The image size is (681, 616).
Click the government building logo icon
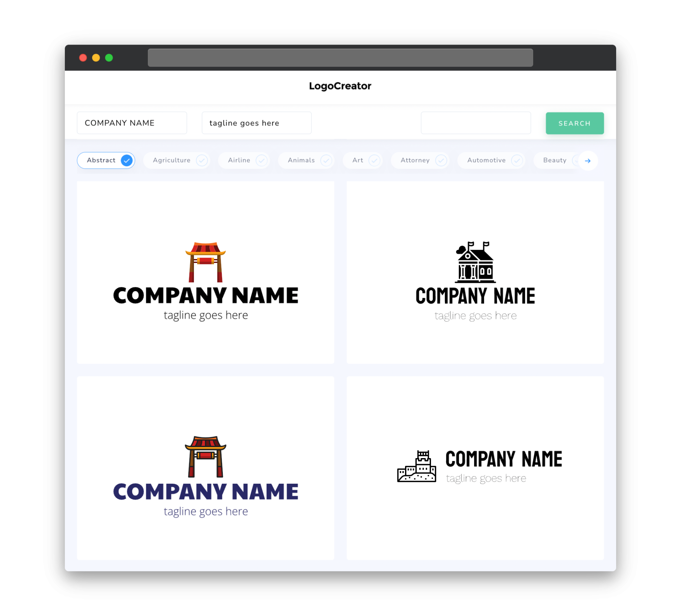point(475,263)
